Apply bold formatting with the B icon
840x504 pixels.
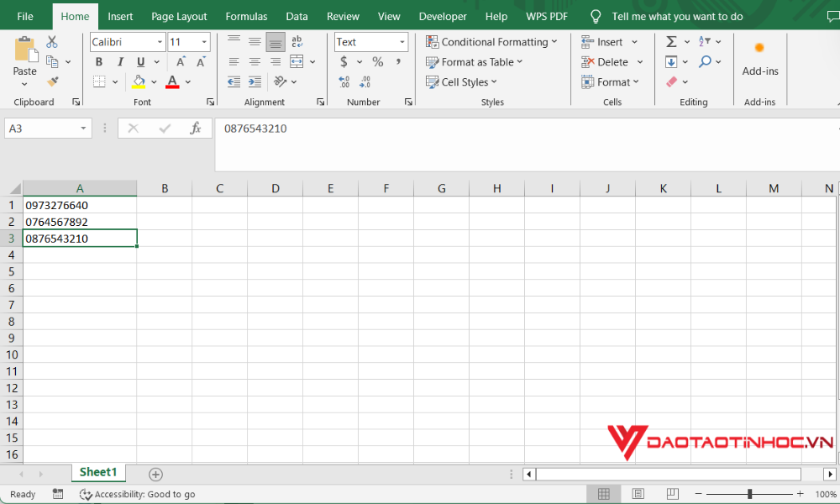(98, 61)
